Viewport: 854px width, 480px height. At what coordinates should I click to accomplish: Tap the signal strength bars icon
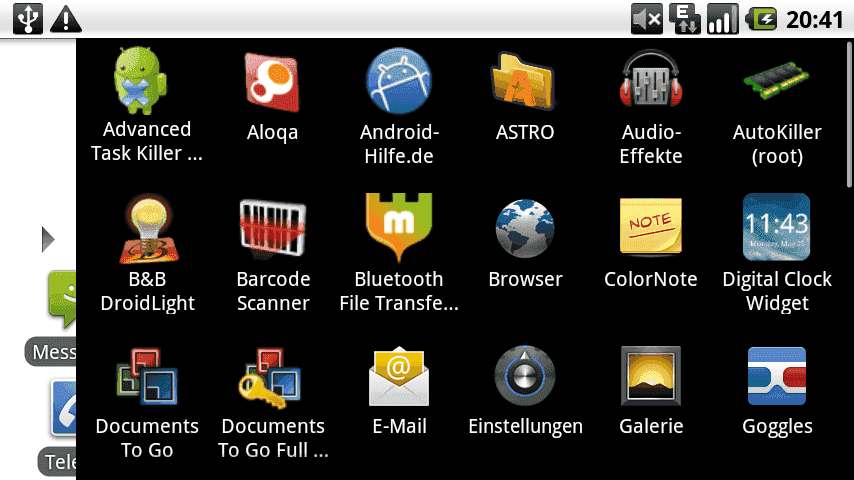click(723, 19)
